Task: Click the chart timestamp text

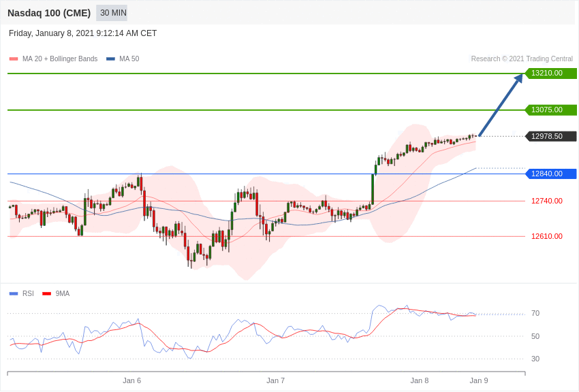Action: point(82,33)
